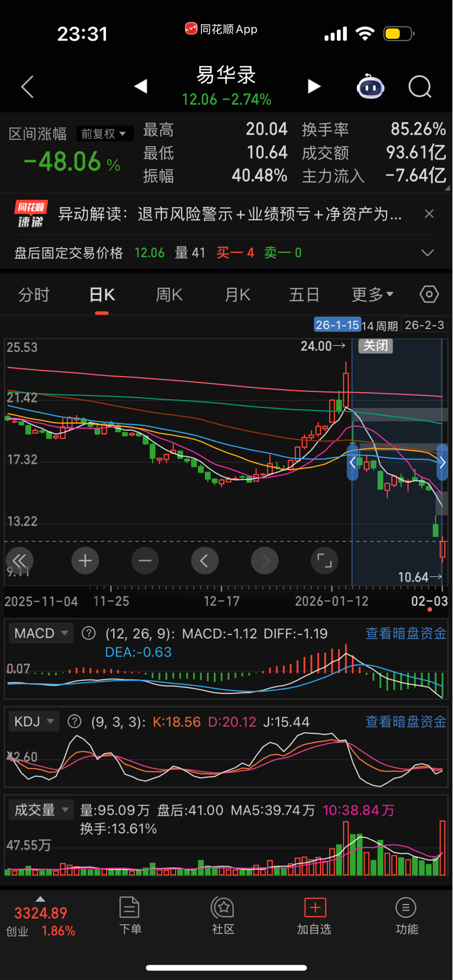Switch to previous stock with left triangle
The image size is (453, 980).
pyautogui.click(x=140, y=87)
